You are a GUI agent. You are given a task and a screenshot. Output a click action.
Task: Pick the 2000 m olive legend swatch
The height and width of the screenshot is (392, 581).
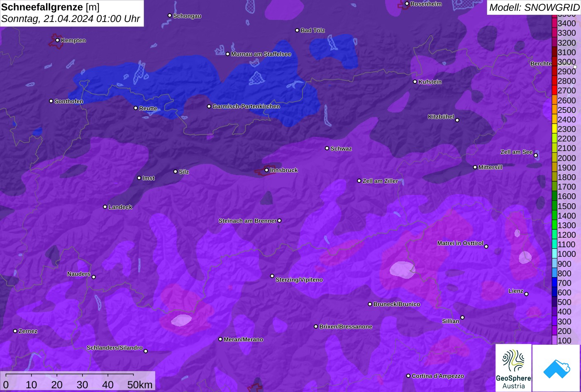click(554, 158)
